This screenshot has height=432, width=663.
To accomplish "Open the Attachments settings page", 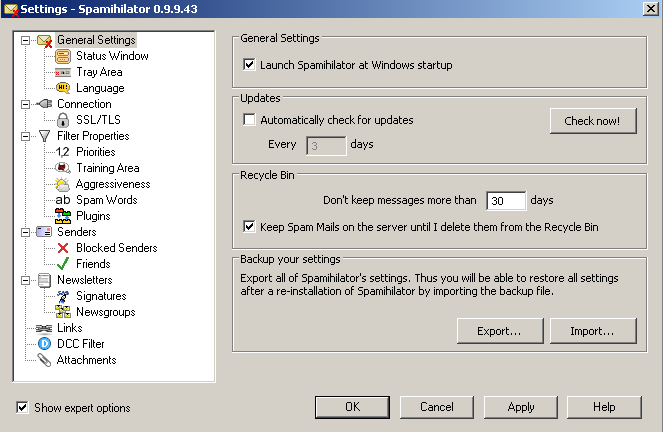I will tap(87, 360).
